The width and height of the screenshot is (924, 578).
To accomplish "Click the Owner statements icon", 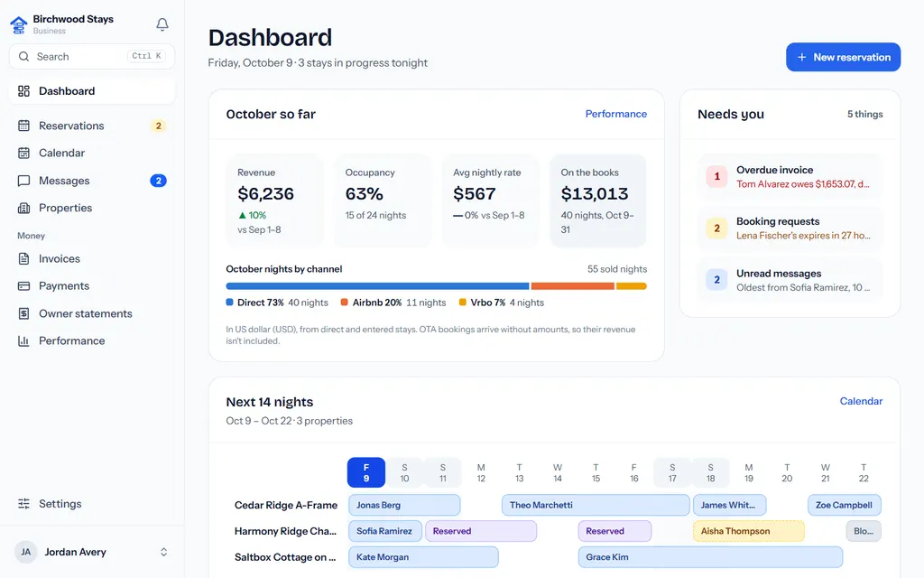I will click(23, 313).
